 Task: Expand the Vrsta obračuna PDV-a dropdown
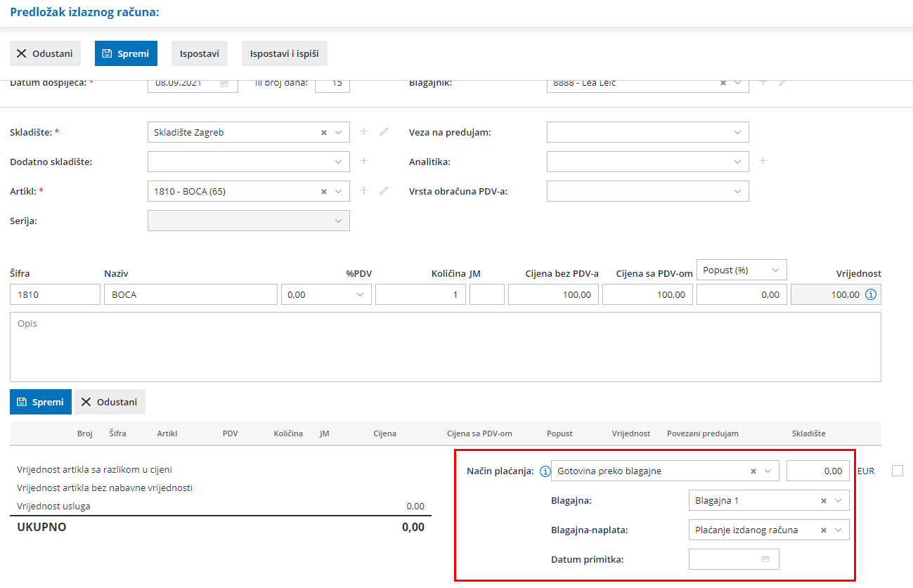738,191
